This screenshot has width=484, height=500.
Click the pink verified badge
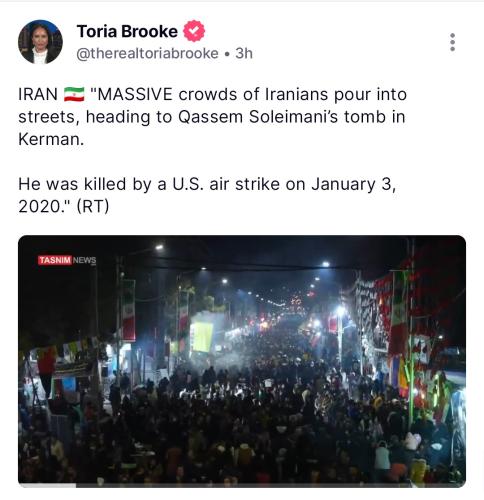tap(194, 31)
